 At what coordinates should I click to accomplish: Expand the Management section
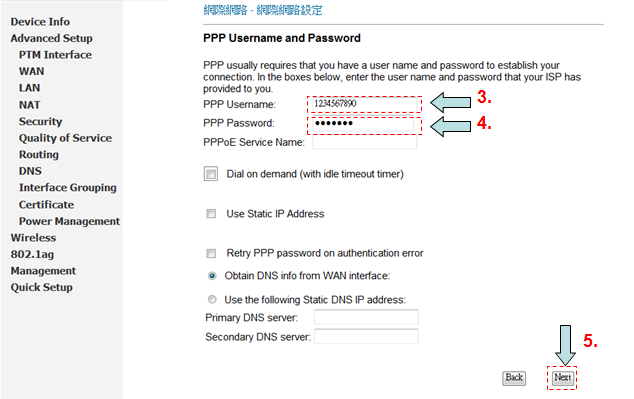point(43,270)
